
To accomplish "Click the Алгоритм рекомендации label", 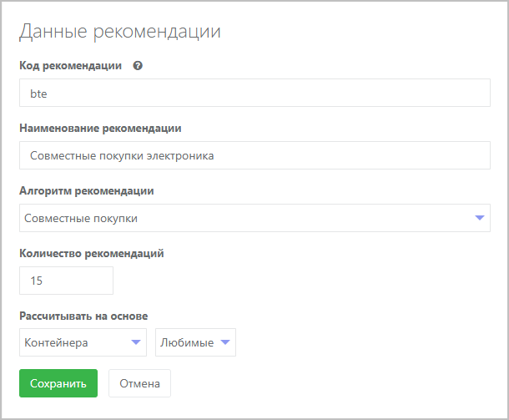I will pyautogui.click(x=86, y=191).
